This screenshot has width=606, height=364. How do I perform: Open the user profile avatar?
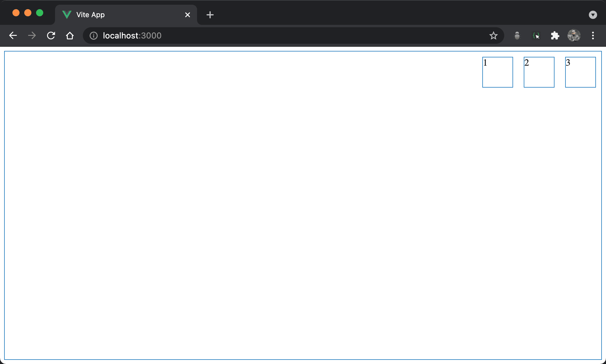tap(574, 36)
